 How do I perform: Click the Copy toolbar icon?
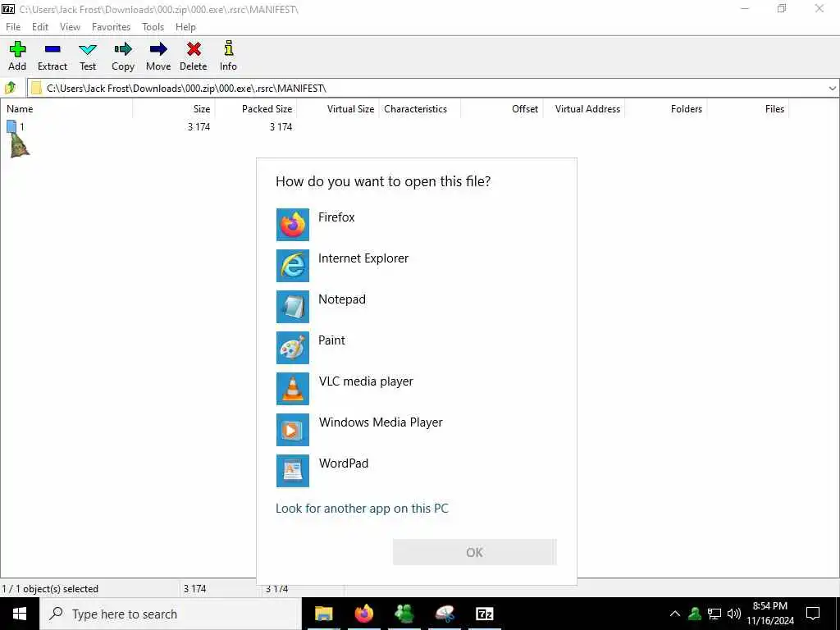(x=123, y=49)
